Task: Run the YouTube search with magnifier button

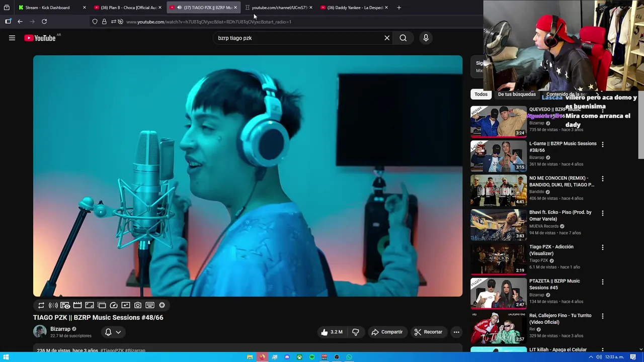Action: (403, 38)
